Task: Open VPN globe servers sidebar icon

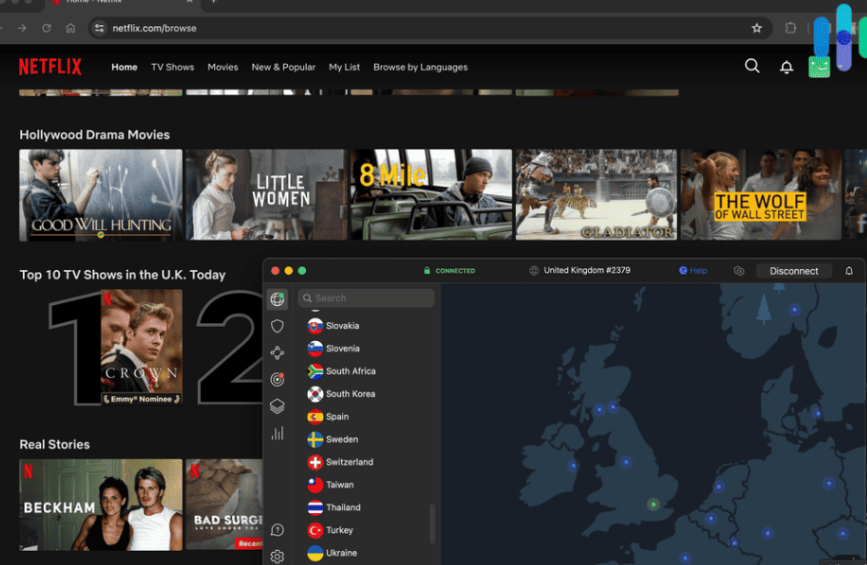Action: pos(277,299)
